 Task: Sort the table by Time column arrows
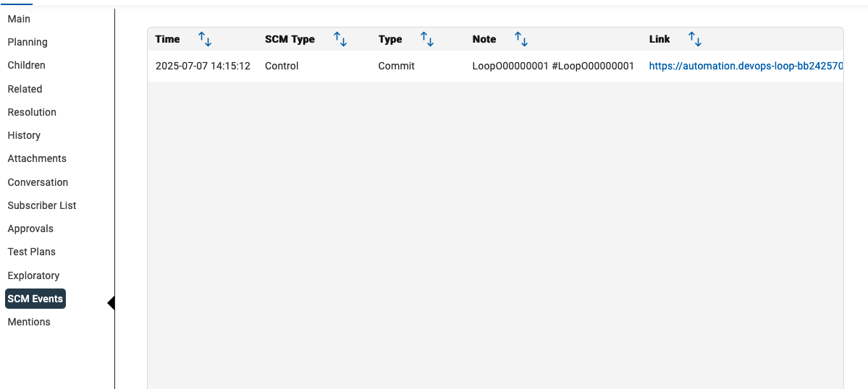(x=205, y=39)
